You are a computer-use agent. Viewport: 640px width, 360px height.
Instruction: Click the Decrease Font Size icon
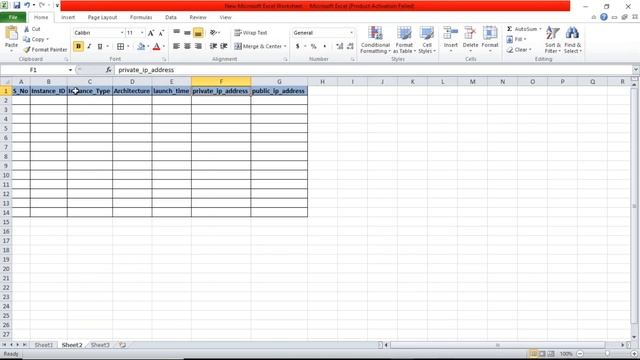[161, 33]
